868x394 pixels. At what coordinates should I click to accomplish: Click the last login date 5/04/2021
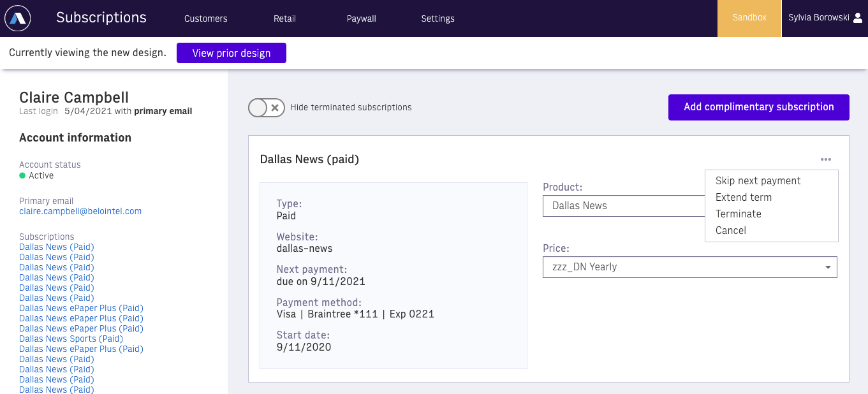pyautogui.click(x=88, y=111)
